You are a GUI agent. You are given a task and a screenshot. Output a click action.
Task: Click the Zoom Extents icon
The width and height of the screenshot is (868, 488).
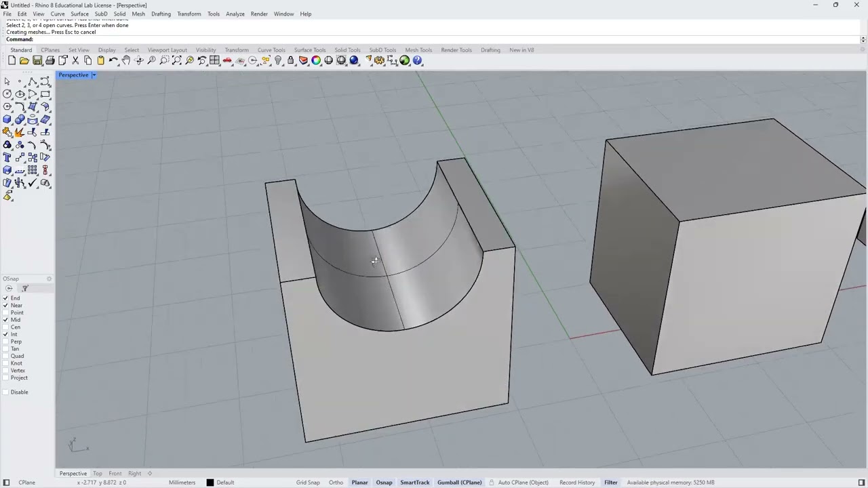pos(177,60)
